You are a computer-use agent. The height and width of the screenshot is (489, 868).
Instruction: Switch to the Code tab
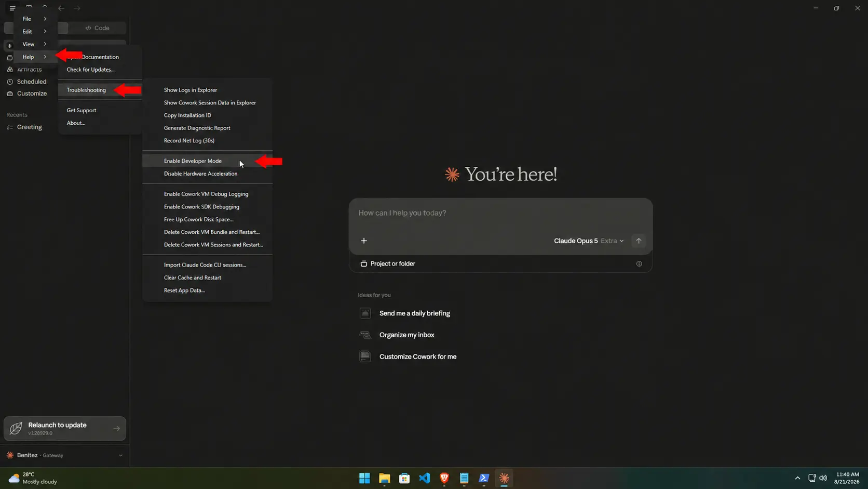point(98,28)
